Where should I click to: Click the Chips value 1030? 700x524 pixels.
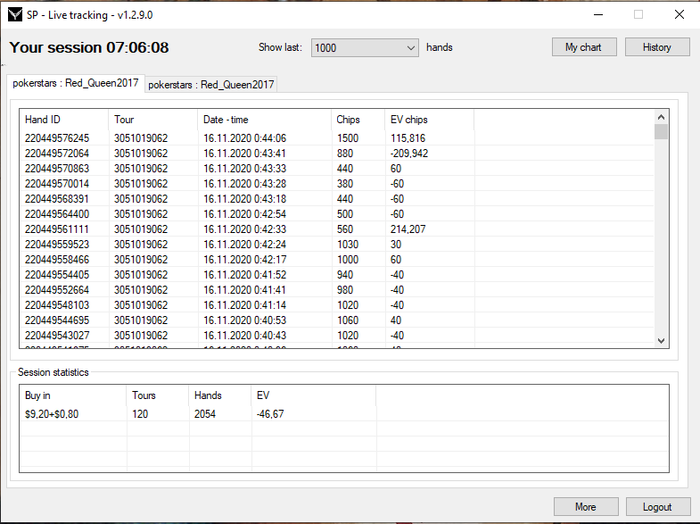click(348, 245)
